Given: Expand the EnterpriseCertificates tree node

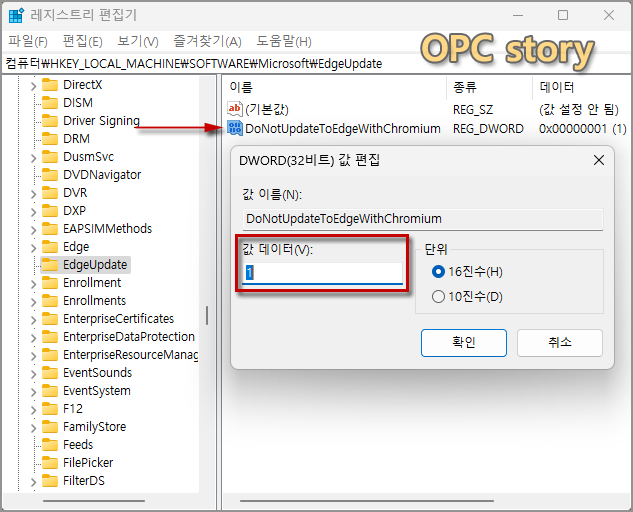Looking at the screenshot, I should (x=34, y=319).
